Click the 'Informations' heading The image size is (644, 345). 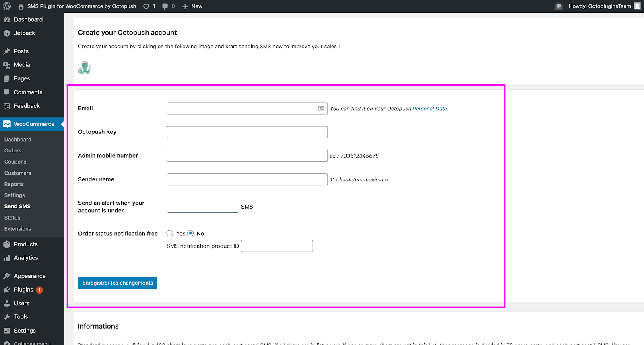98,326
